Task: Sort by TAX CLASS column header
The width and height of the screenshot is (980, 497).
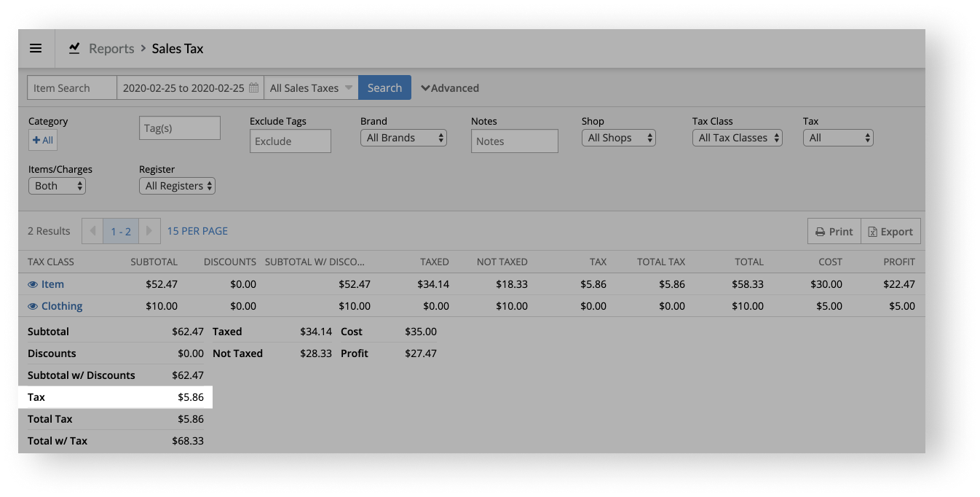Action: [51, 262]
